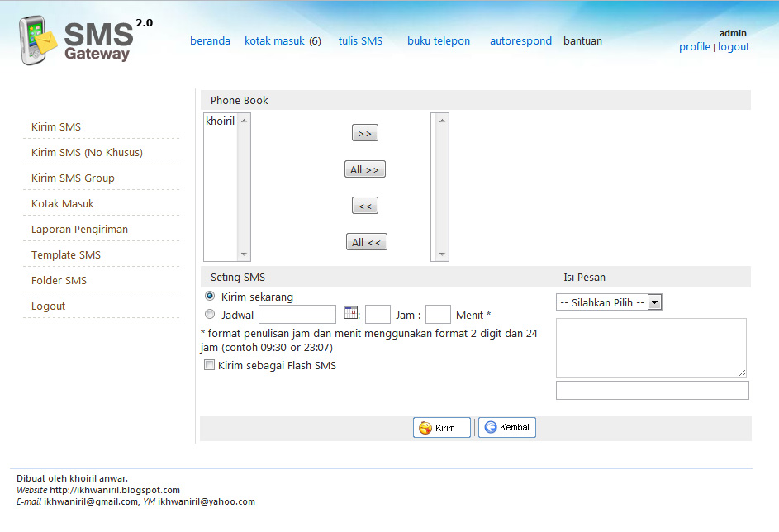Image resolution: width=779 pixels, height=532 pixels.
Task: Click the Kirim send button
Action: coord(441,428)
